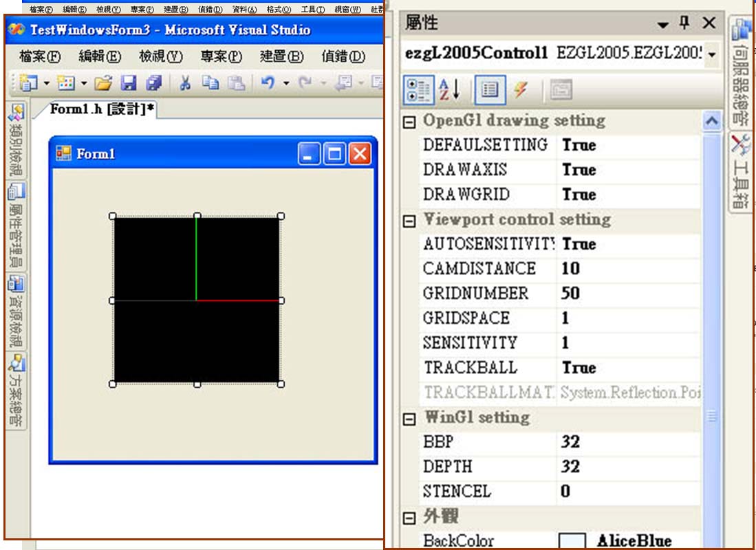
Task: Open the 檔案(F) menu
Action: point(40,56)
